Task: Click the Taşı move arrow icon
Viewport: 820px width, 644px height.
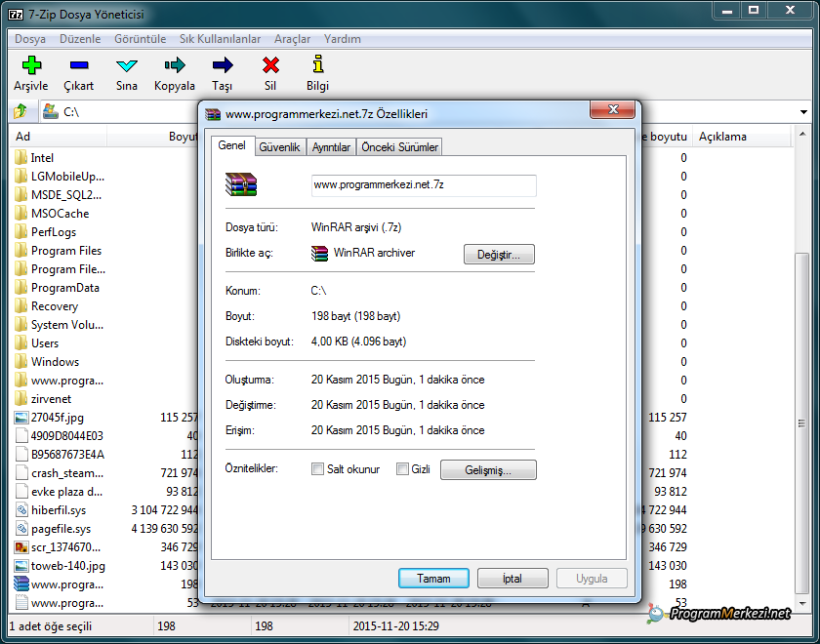Action: [223, 65]
